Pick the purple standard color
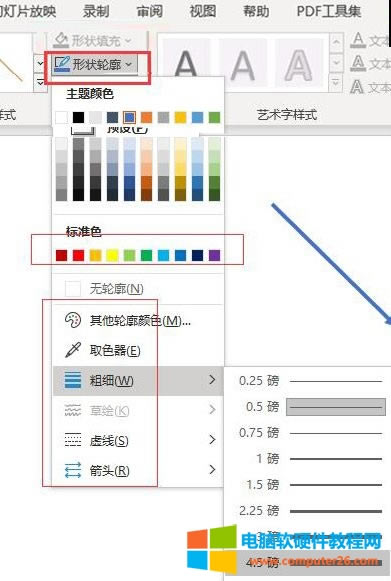 click(x=215, y=255)
